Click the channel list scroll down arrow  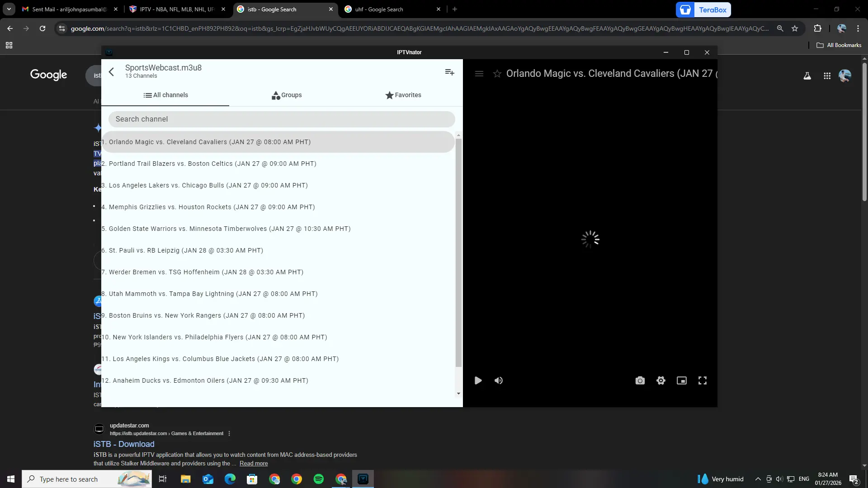click(458, 394)
